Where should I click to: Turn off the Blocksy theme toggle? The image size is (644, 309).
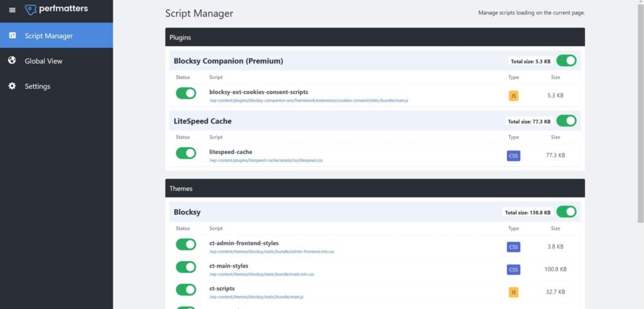coord(566,212)
